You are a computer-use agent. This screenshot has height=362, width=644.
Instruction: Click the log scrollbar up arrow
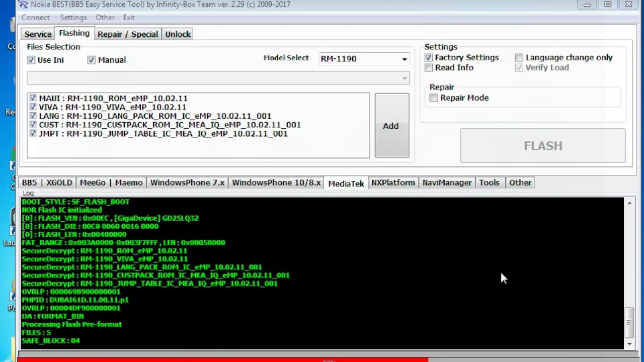[x=629, y=203]
